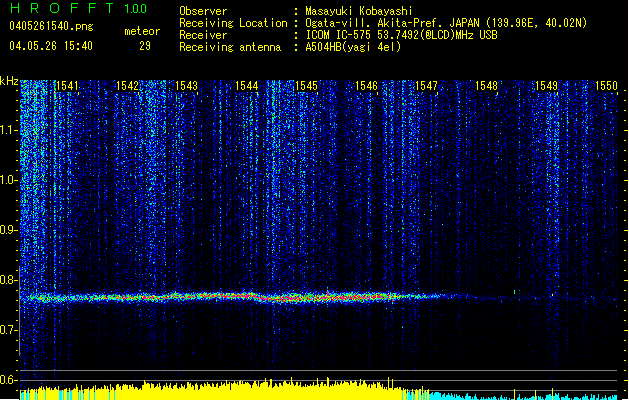Click the 1545 time marker
Screen dimensions: 629x400
click(306, 86)
